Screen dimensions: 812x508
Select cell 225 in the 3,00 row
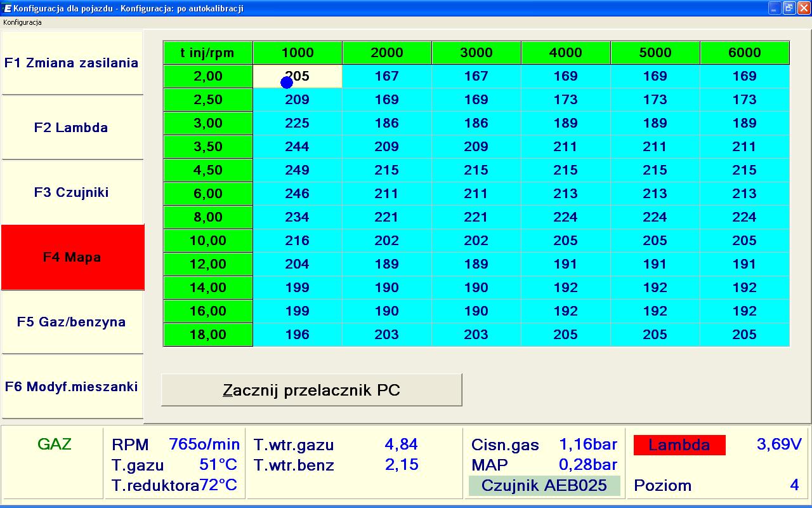(298, 123)
